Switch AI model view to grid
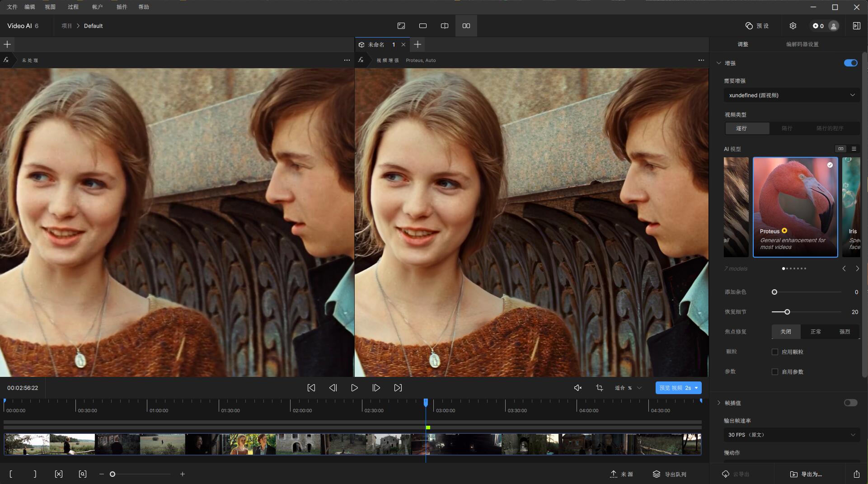 (841, 149)
